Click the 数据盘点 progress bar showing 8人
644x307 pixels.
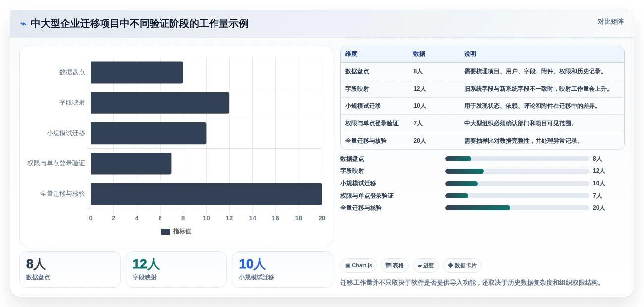point(517,159)
